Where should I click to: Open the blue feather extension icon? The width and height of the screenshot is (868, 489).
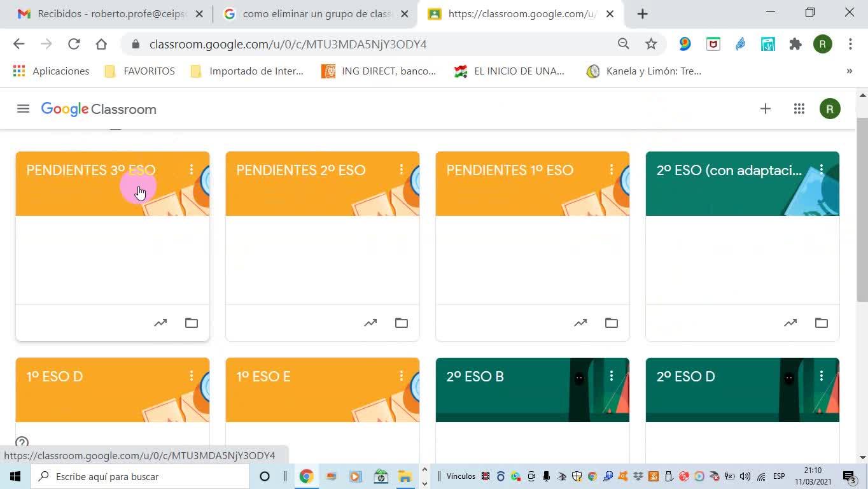click(x=741, y=44)
